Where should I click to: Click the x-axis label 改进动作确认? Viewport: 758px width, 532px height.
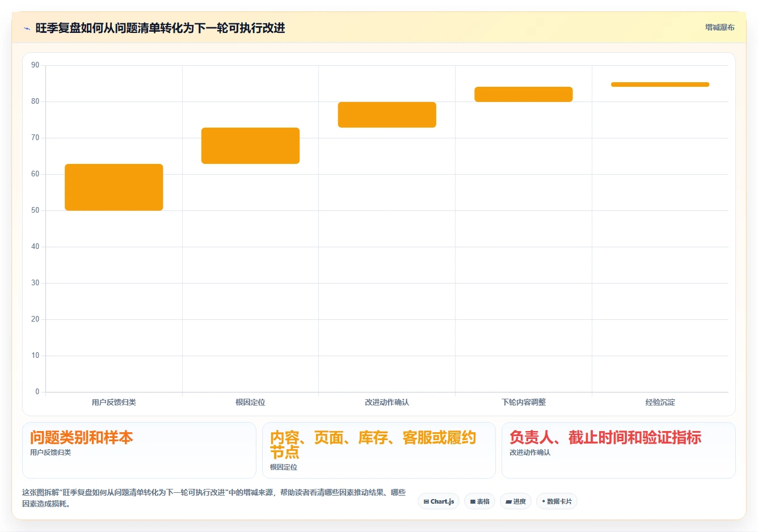pyautogui.click(x=387, y=402)
